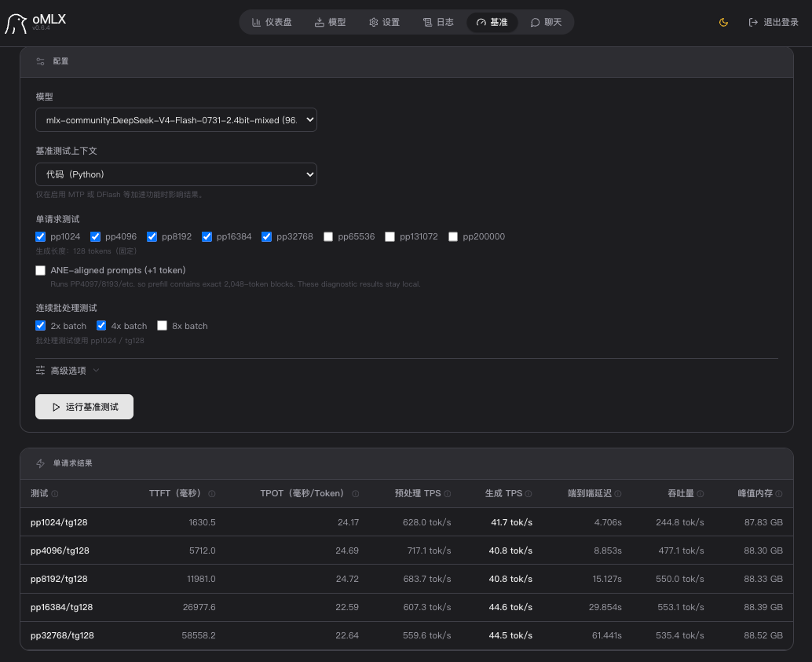Enable the pp131072 checkbox
The width and height of the screenshot is (812, 662).
(390, 236)
